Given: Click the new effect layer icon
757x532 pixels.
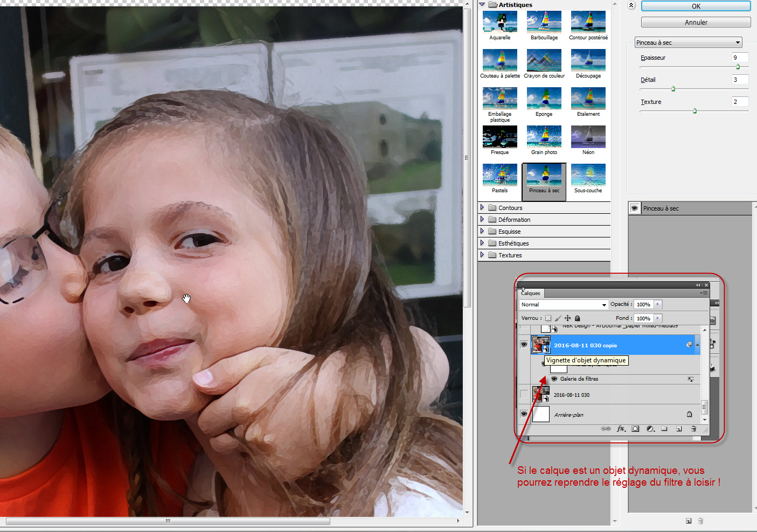Looking at the screenshot, I should coord(689,521).
